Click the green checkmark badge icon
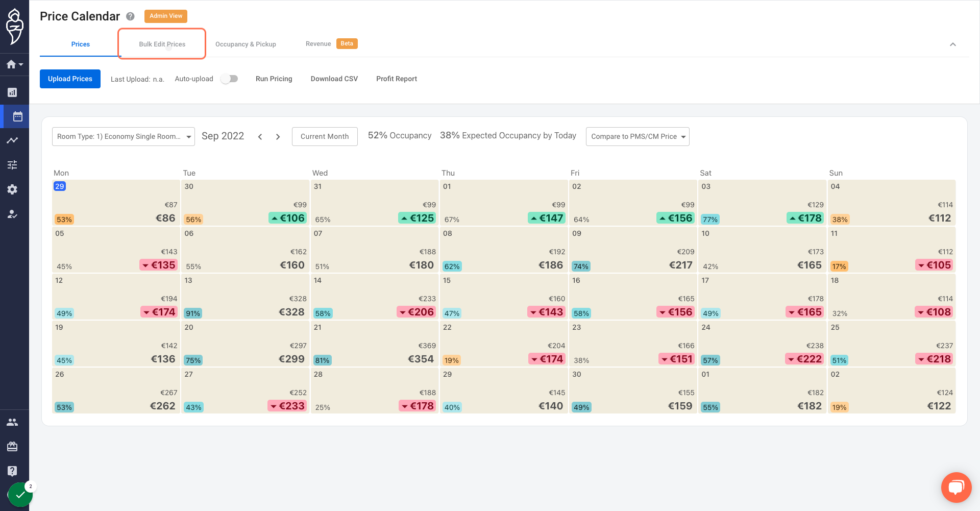The image size is (980, 511). point(20,494)
